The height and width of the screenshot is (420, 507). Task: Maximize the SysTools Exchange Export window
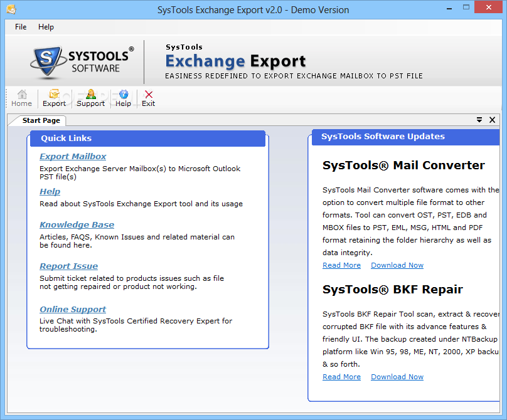pyautogui.click(x=466, y=7)
